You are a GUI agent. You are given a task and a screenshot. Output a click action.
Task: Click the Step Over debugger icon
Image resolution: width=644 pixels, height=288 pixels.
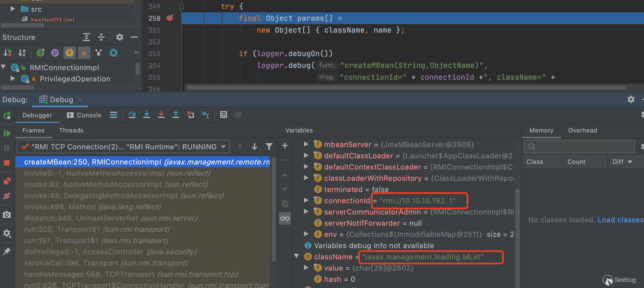click(x=132, y=115)
